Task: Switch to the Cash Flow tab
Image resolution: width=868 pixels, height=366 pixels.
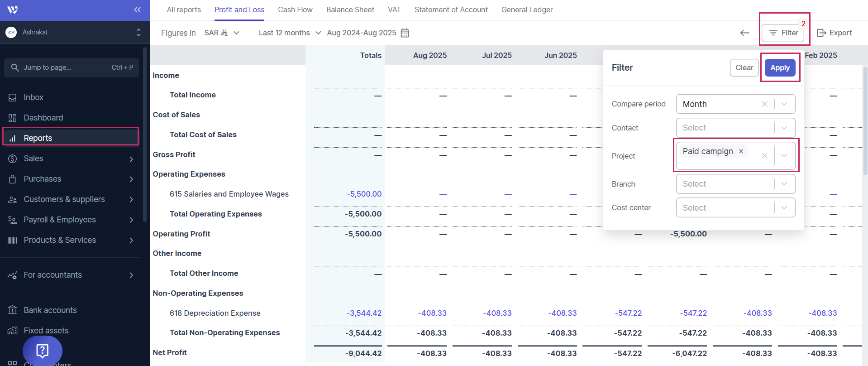Action: [x=295, y=10]
